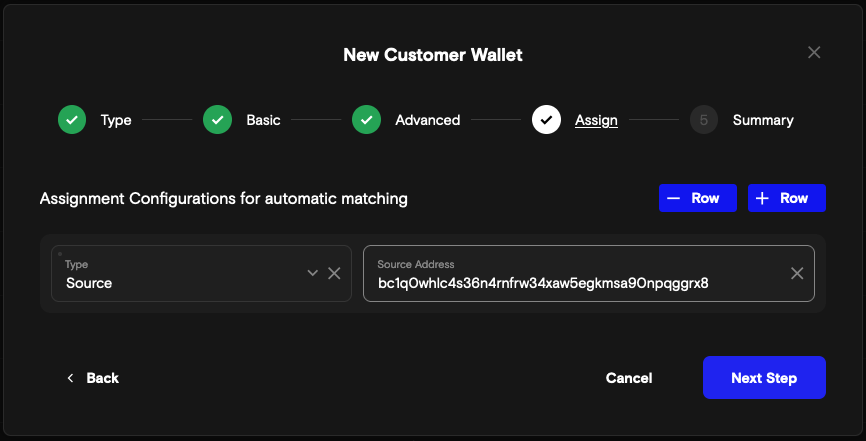The image size is (866, 441).
Task: Open the Type Source combo box
Action: point(180,274)
